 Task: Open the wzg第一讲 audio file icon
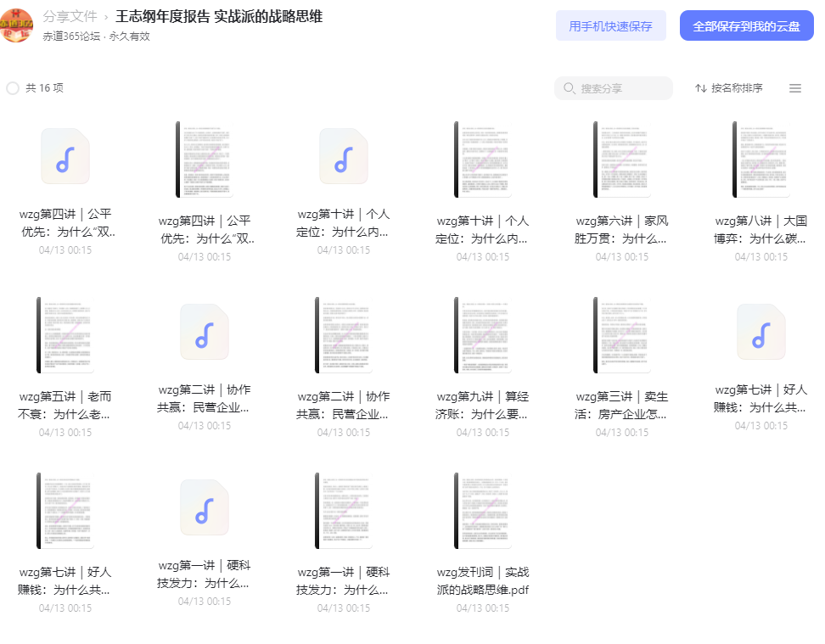[205, 507]
